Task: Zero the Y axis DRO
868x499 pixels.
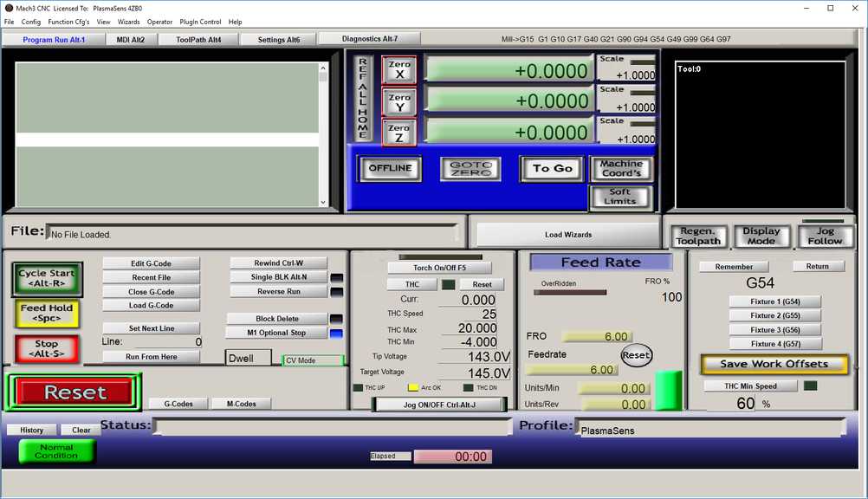Action: point(398,100)
